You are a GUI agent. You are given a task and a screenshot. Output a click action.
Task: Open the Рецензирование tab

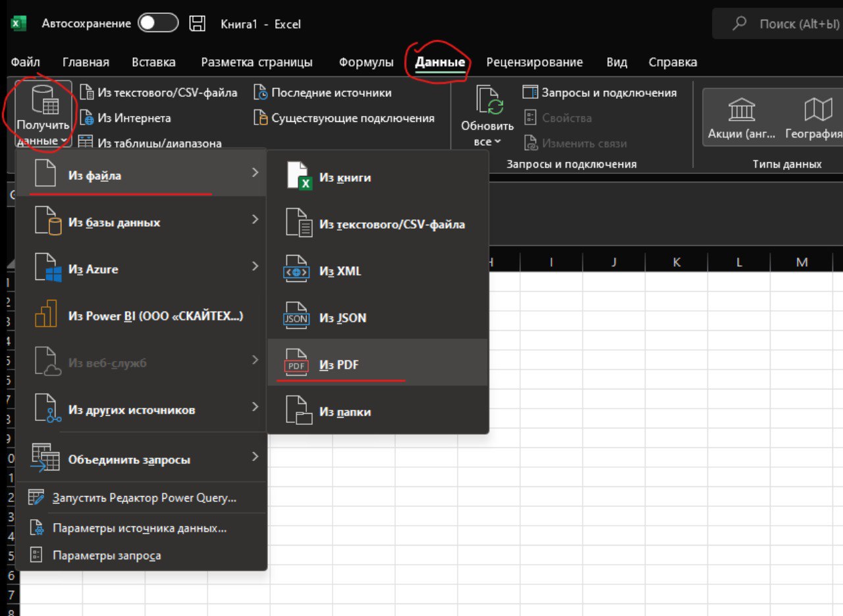(534, 63)
